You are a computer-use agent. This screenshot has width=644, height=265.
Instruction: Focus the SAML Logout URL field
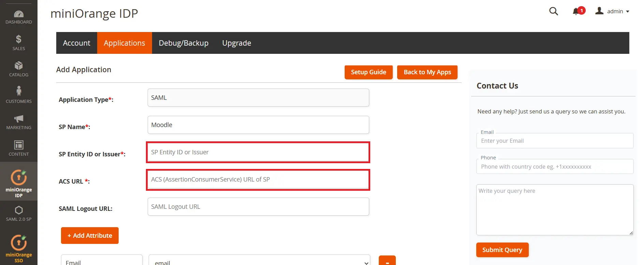tap(258, 207)
